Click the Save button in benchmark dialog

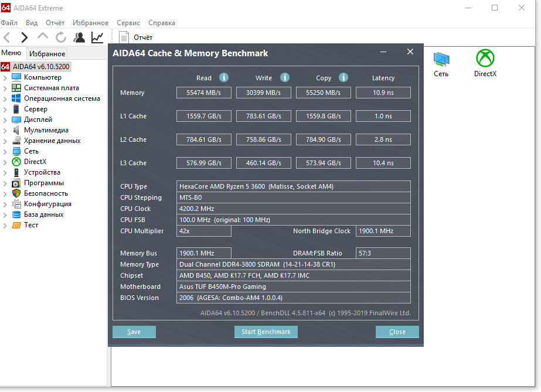point(134,332)
